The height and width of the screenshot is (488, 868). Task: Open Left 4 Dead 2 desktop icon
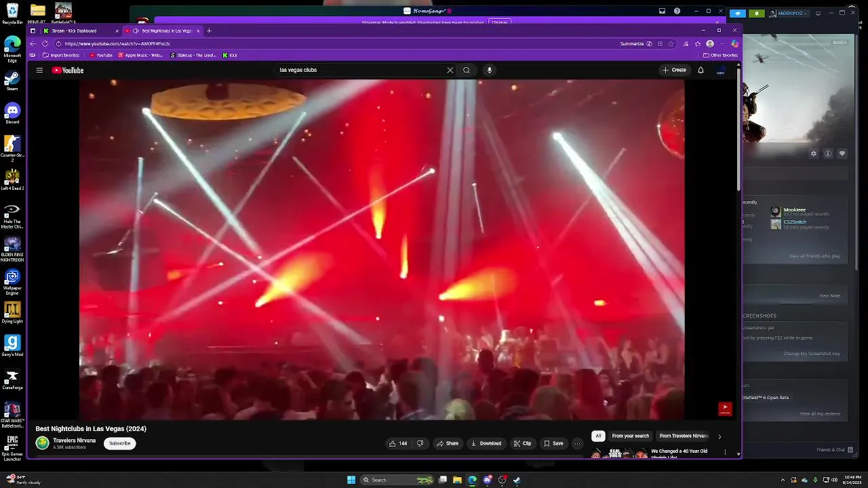coord(12,179)
